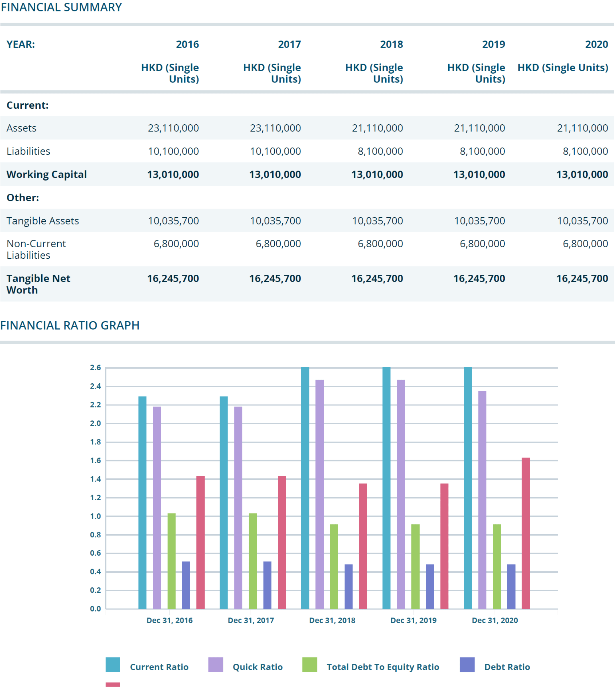Select the FINANCIAL SUMMARY heading
Viewport: 616px width, 688px height.
coord(61,7)
